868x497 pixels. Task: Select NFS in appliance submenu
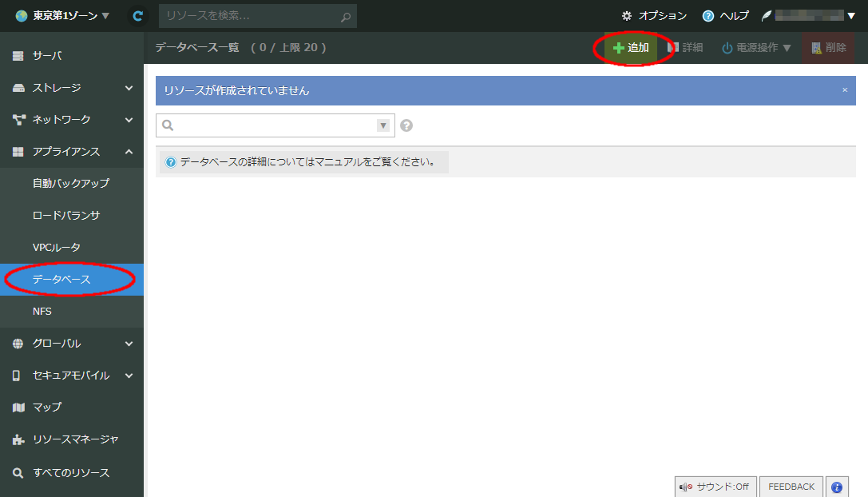coord(42,312)
